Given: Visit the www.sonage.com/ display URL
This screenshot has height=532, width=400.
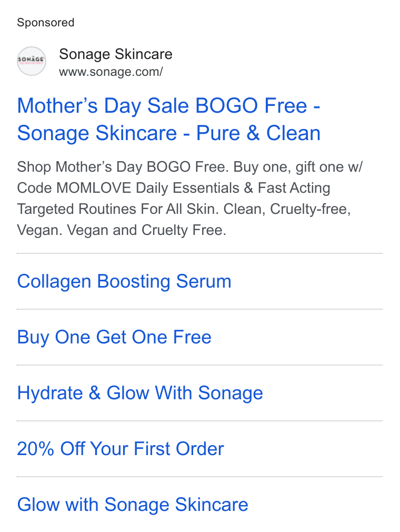Looking at the screenshot, I should [x=111, y=72].
